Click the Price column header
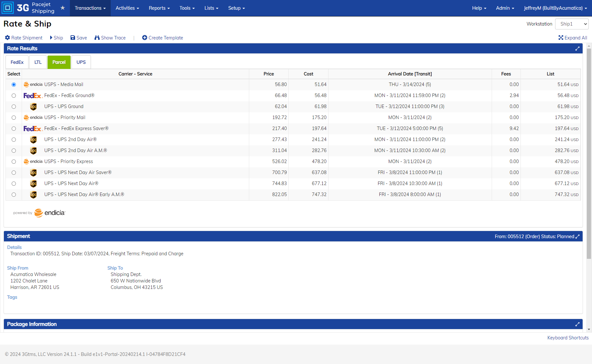This screenshot has width=592, height=364. [x=269, y=74]
